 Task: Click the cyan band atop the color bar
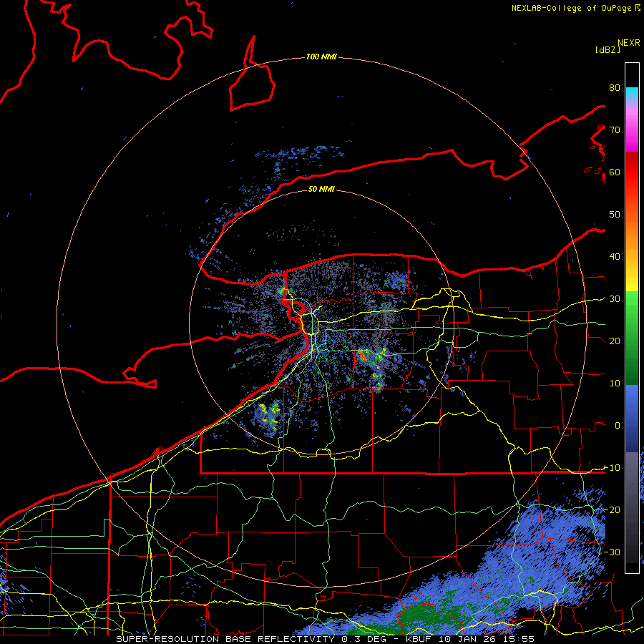632,94
